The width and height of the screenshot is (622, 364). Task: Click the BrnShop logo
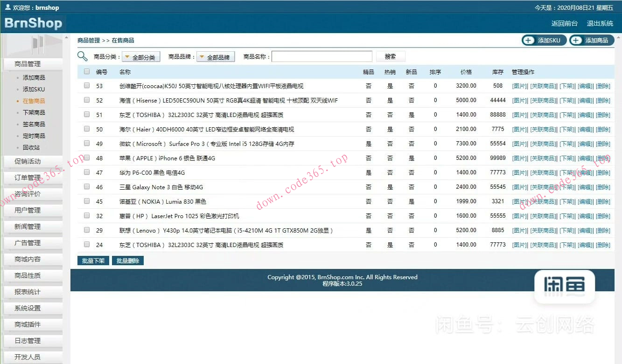point(33,22)
